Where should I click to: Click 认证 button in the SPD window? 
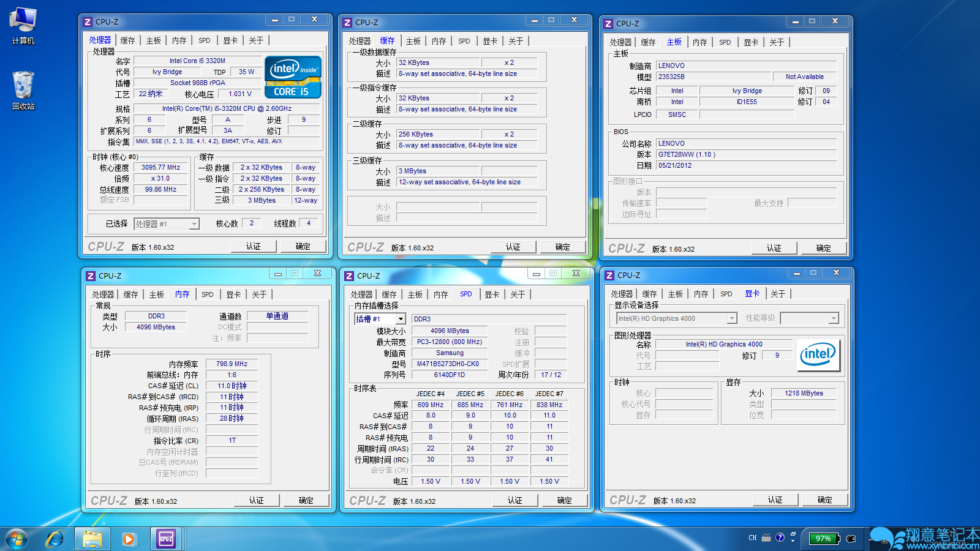pos(515,501)
